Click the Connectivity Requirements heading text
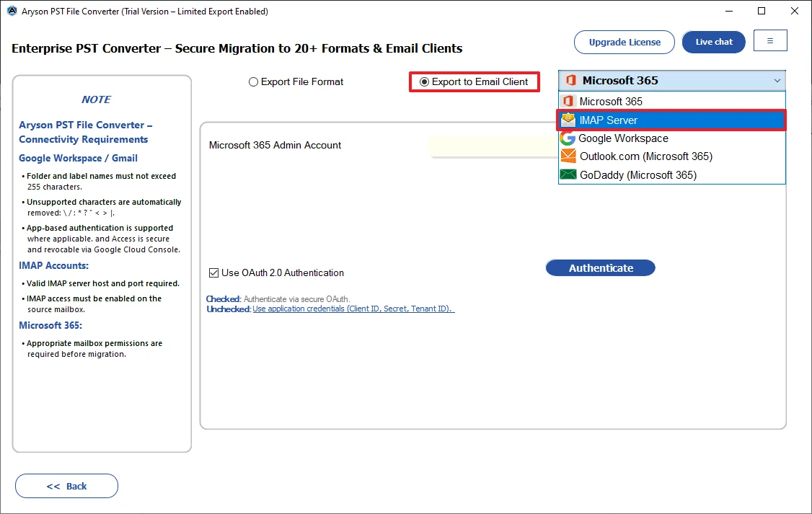The height and width of the screenshot is (514, 812). tap(84, 139)
